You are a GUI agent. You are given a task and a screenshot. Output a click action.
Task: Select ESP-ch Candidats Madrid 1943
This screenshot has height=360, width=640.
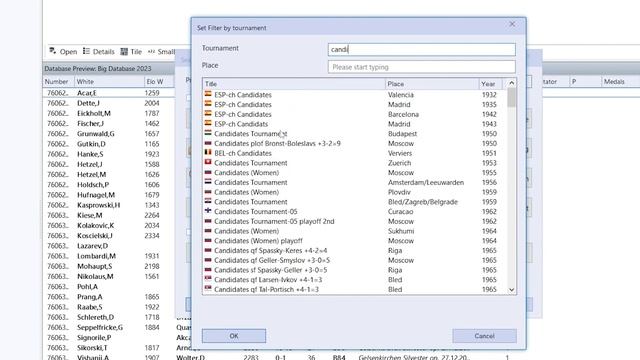click(355, 124)
